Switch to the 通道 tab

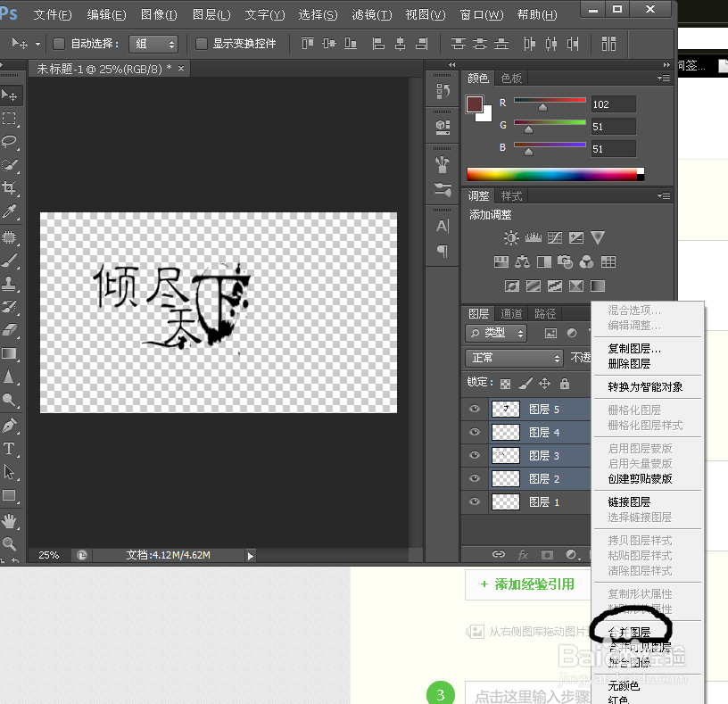point(511,313)
